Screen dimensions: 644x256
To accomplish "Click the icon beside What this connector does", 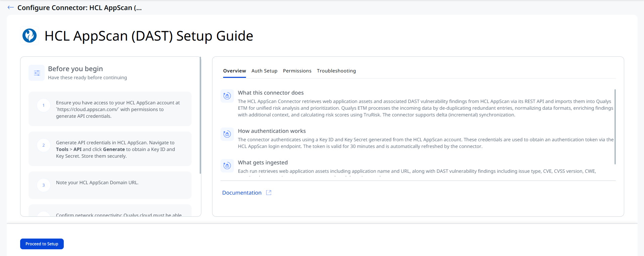I will 227,96.
